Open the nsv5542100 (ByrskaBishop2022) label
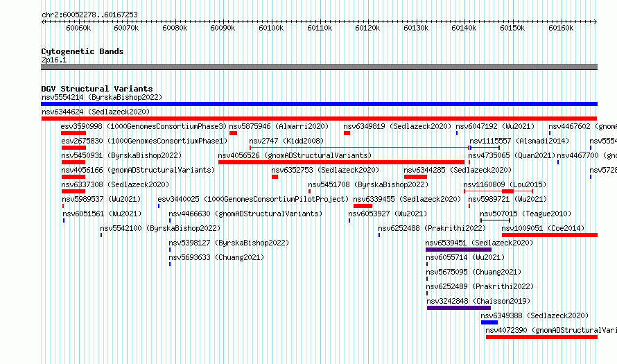The height and width of the screenshot is (364, 617). (x=160, y=228)
